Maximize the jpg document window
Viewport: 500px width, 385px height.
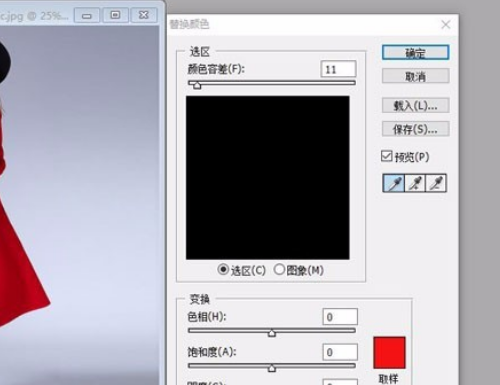click(115, 15)
